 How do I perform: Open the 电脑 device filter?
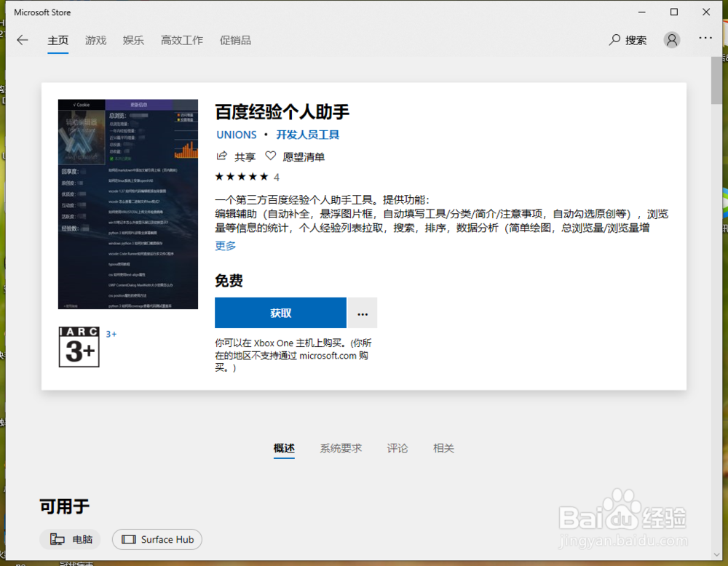(70, 539)
